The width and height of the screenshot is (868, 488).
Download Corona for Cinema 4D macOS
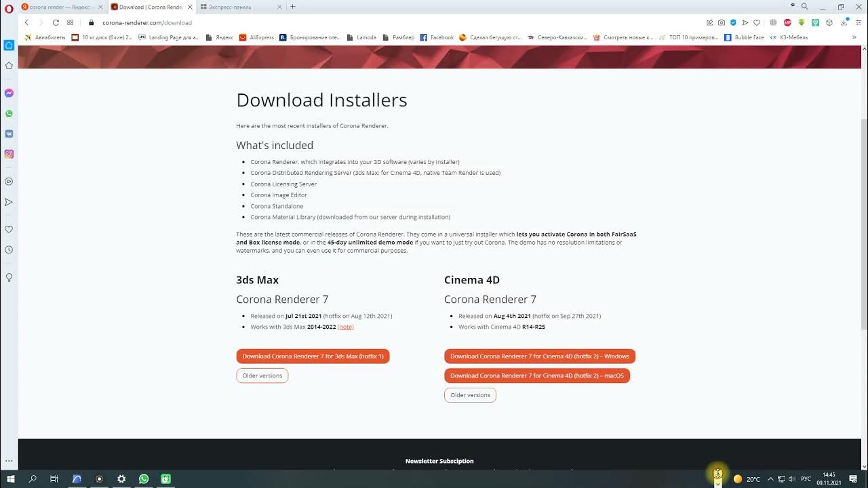(537, 375)
